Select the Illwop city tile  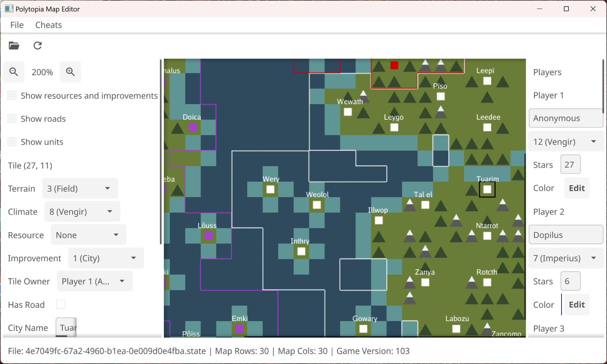379,221
